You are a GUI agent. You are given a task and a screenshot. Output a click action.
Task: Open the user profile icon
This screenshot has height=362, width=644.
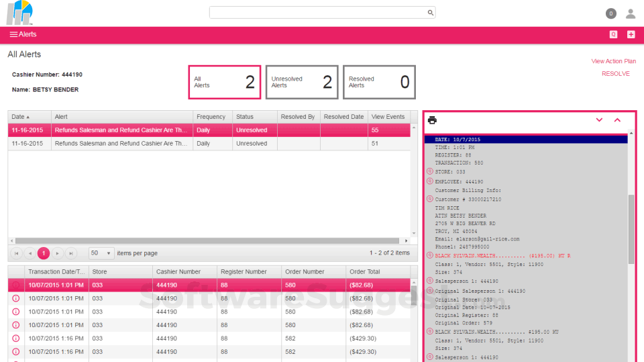pos(631,13)
